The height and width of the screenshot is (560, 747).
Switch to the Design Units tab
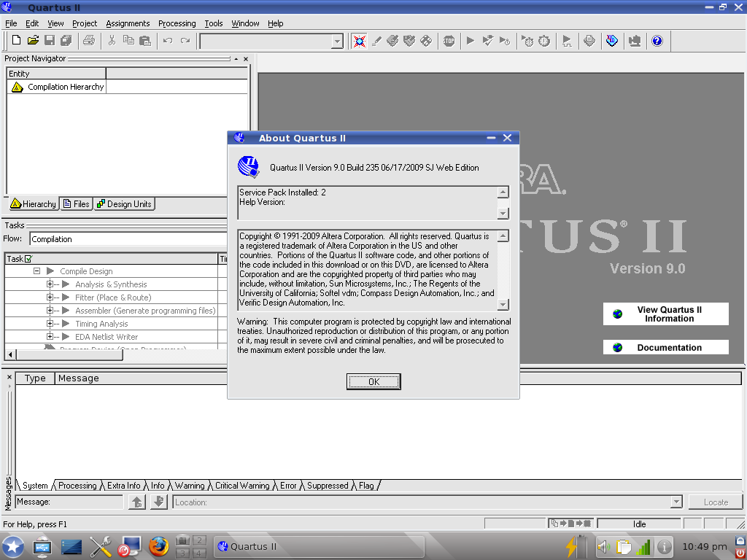coord(124,204)
